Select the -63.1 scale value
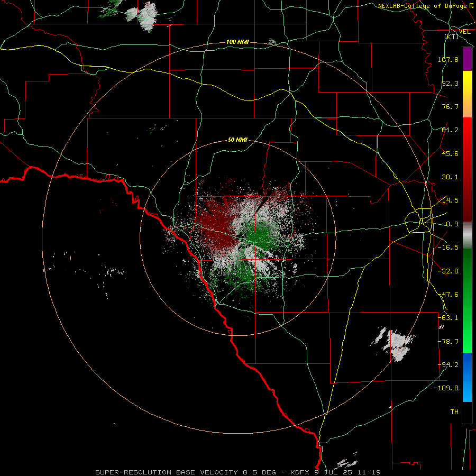The image size is (476, 476). click(x=448, y=318)
